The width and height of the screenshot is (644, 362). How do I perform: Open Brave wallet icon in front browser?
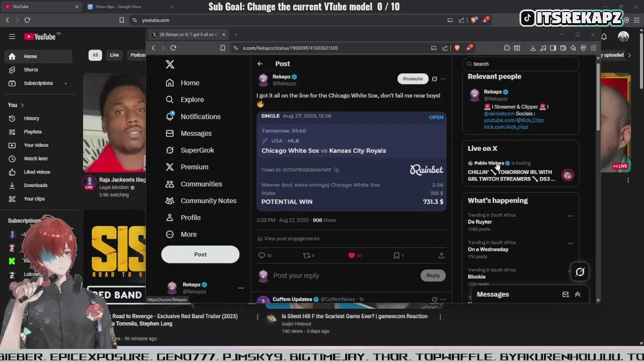(x=563, y=48)
